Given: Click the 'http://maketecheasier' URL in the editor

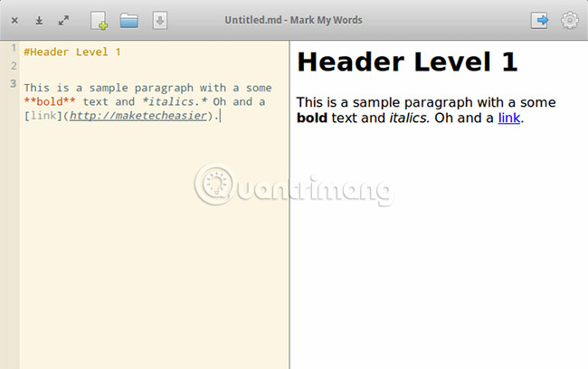Looking at the screenshot, I should pyautogui.click(x=138, y=116).
